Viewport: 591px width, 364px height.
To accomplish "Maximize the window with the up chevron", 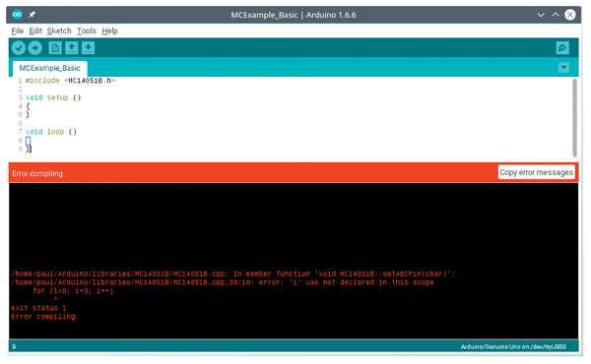I will (x=556, y=15).
